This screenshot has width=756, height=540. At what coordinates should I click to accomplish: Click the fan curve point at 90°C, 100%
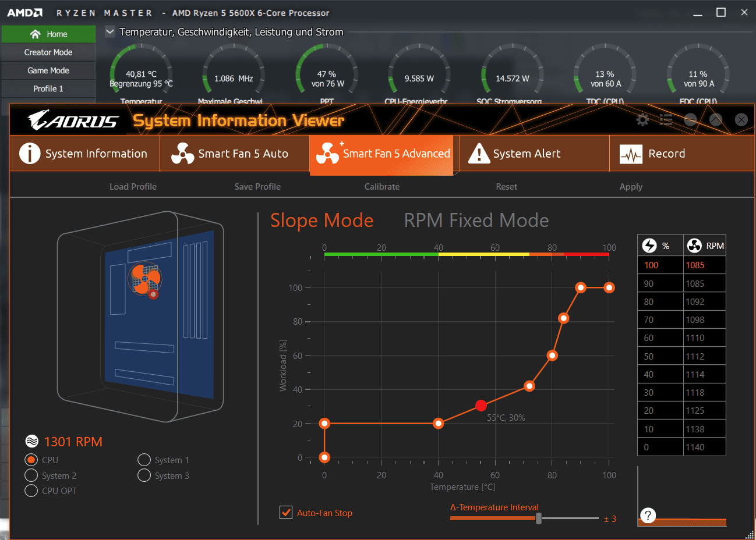(581, 287)
